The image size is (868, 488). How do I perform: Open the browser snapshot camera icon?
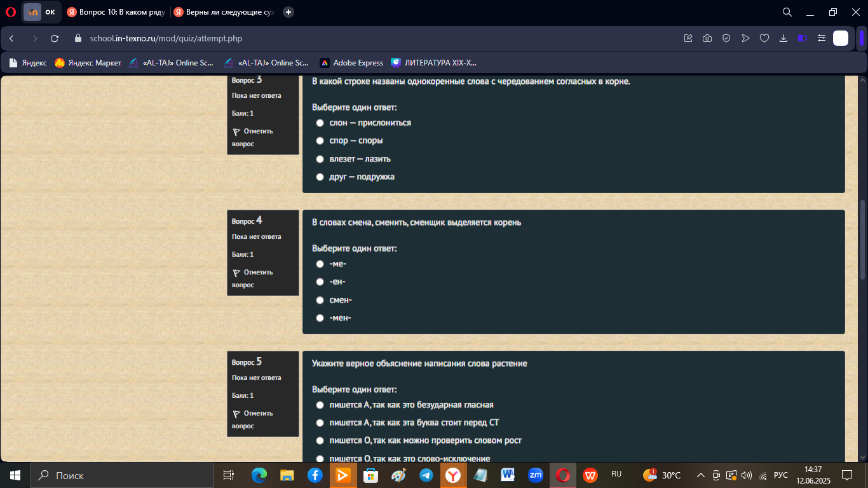point(707,38)
